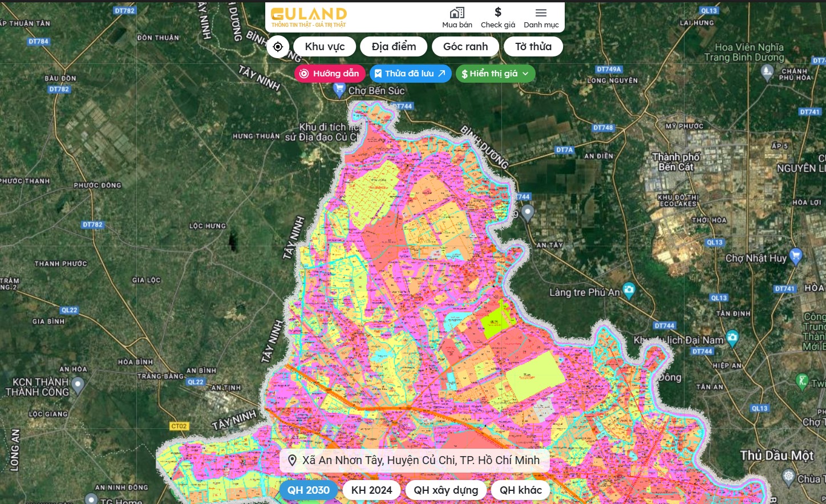Viewport: 826px width, 504px height.
Task: Click the Làng tre Phú An camera marker
Action: [x=629, y=290]
